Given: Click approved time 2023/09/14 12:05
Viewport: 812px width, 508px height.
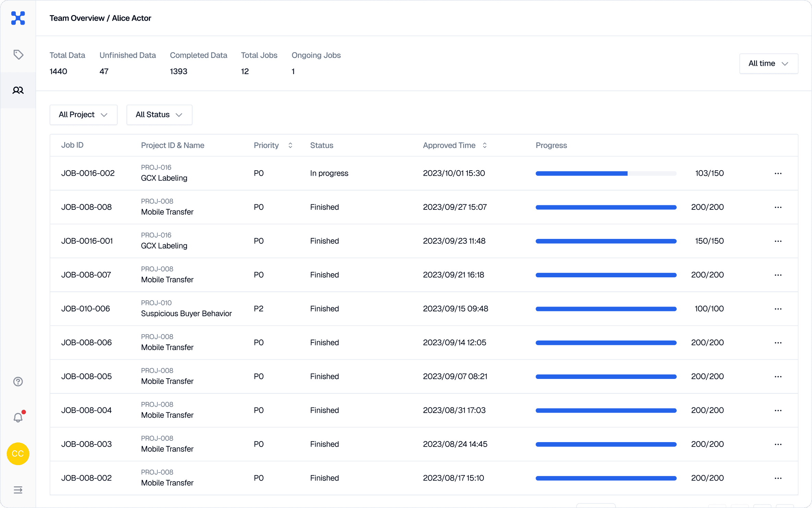Looking at the screenshot, I should coord(454,343).
